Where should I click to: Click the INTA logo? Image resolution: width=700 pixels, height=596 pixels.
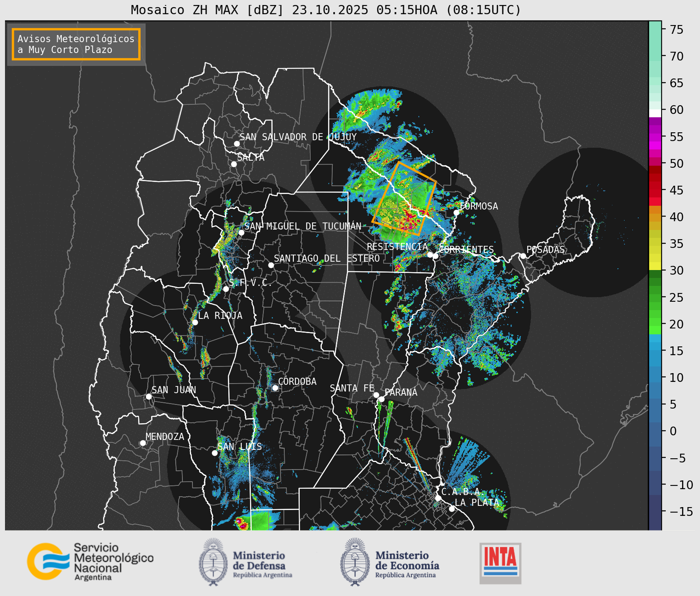(x=500, y=563)
